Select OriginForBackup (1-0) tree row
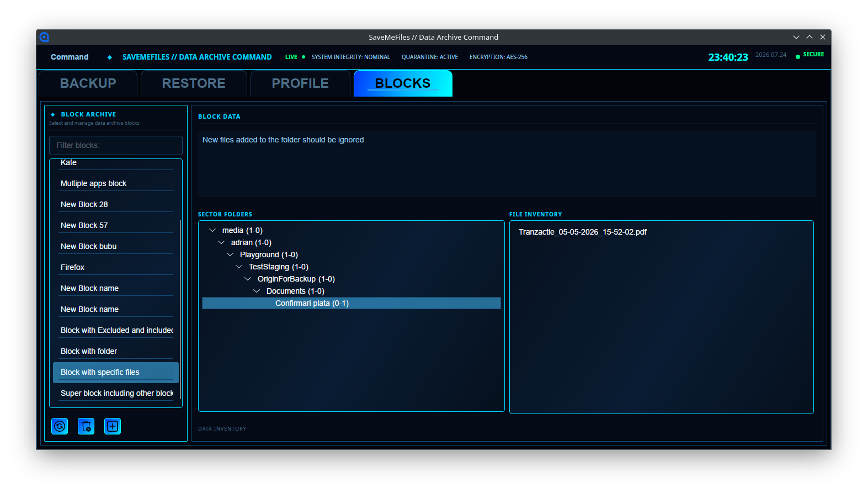868x493 pixels. click(x=352, y=279)
